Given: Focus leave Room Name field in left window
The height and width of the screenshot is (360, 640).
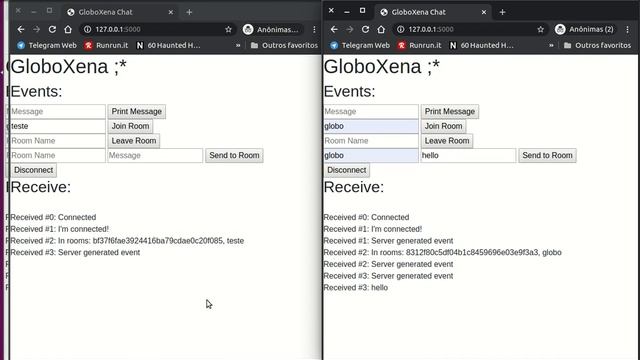Looking at the screenshot, I should point(58,141).
